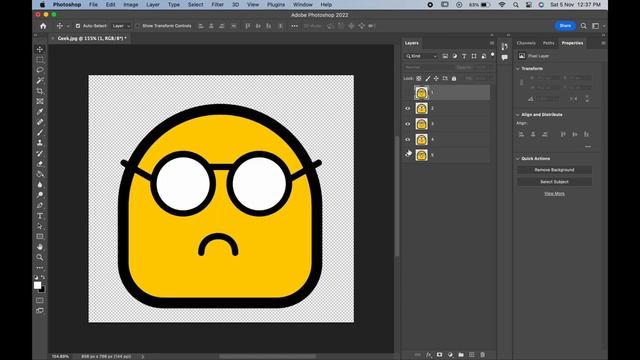
Task: Select the Eraser tool
Action: pos(40,164)
